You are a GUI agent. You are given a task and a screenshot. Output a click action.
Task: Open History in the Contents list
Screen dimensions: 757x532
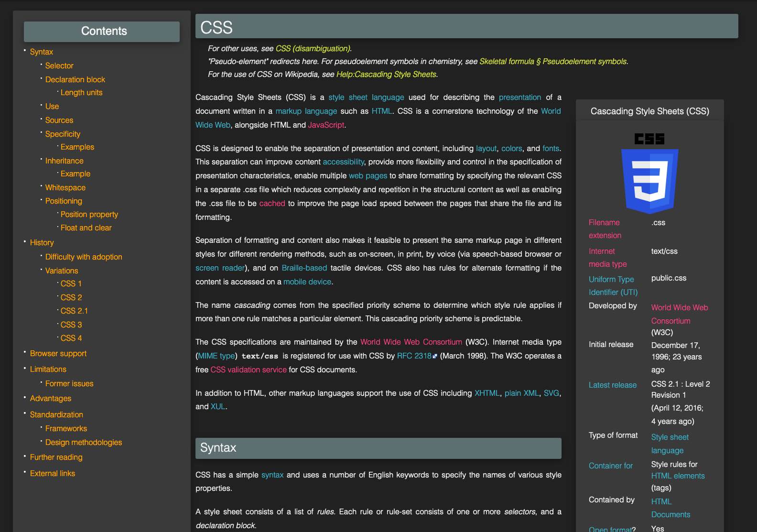click(42, 242)
